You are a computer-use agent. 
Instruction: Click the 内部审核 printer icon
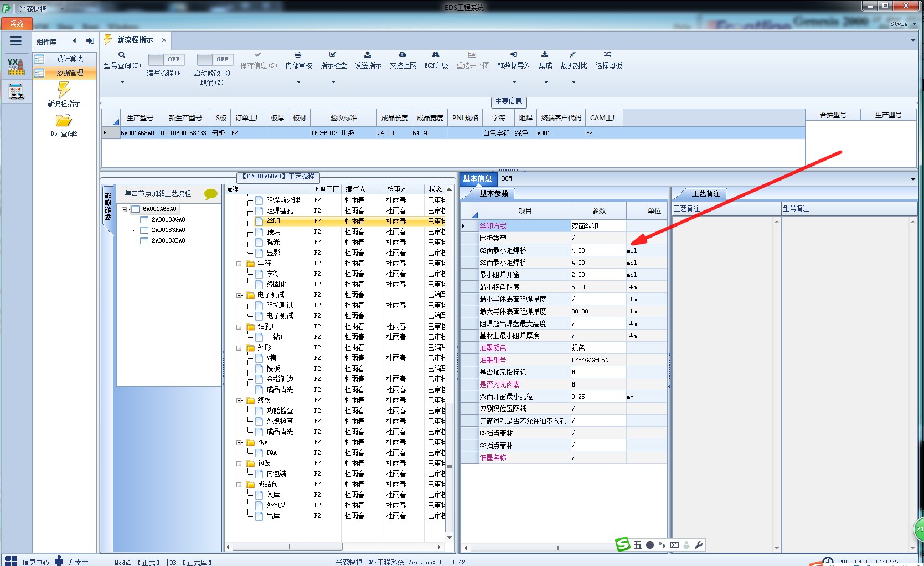point(298,55)
